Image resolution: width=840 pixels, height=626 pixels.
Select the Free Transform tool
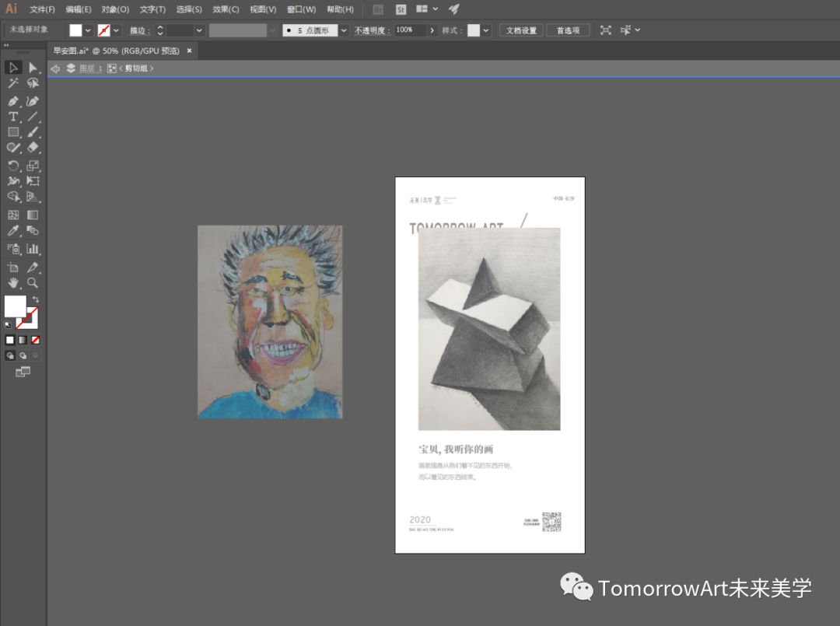click(33, 181)
